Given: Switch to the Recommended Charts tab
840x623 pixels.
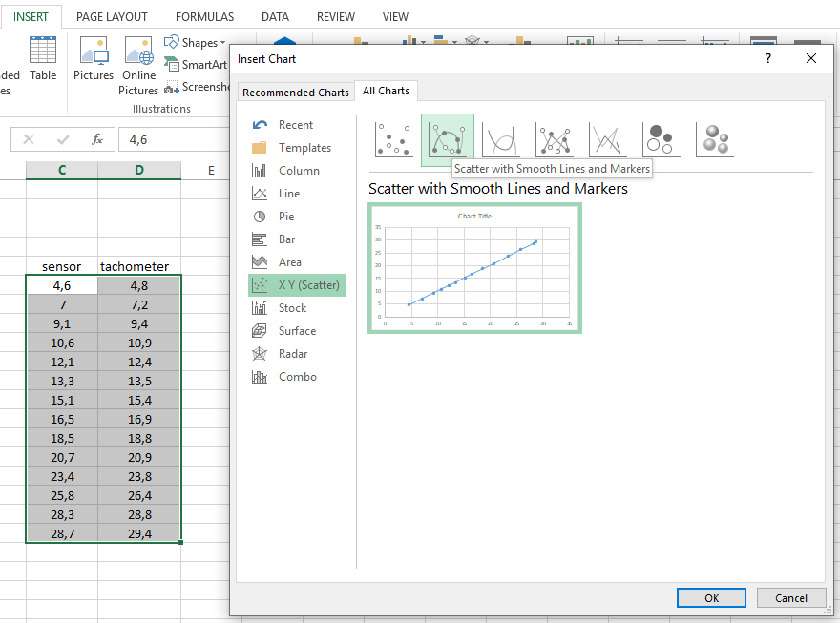Looking at the screenshot, I should point(296,92).
